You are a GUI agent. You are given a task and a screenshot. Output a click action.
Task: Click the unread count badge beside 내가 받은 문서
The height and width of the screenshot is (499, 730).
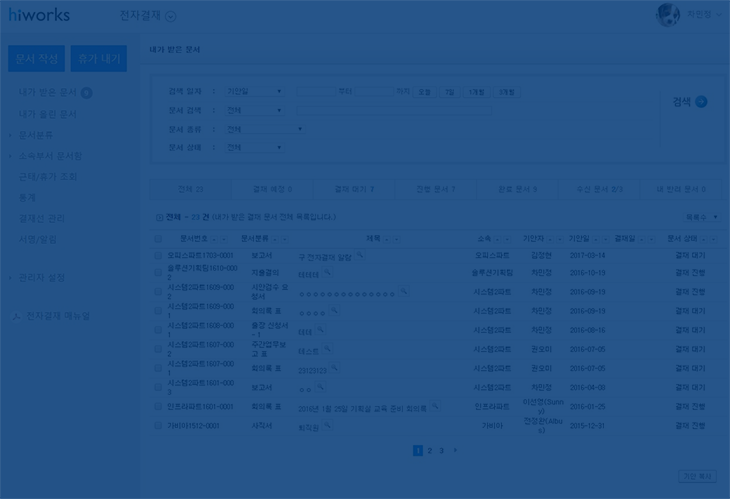click(x=87, y=93)
